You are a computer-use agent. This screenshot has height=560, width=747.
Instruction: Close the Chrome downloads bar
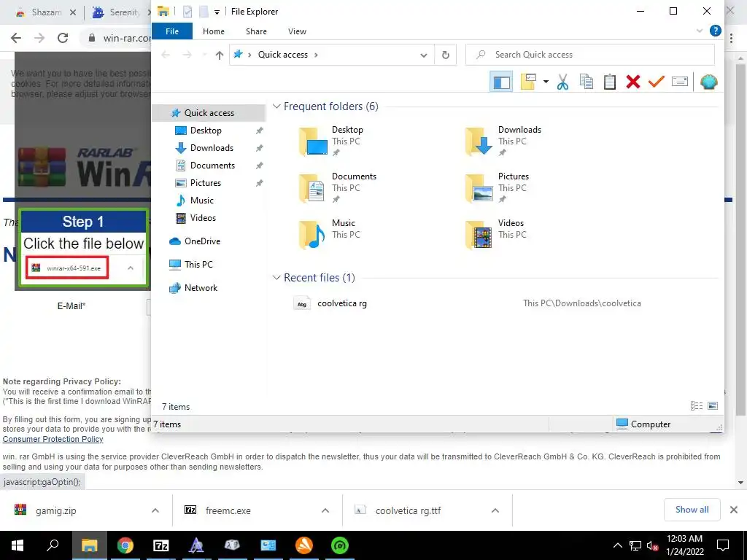coord(734,510)
